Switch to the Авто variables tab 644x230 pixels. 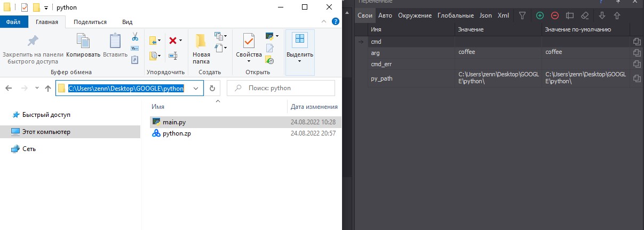(385, 15)
